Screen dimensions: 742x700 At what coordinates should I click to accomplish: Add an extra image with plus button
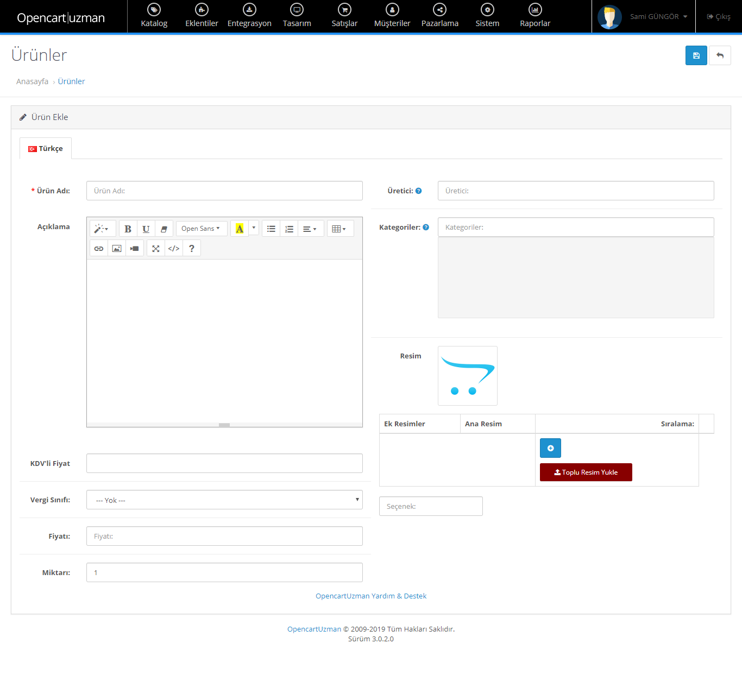[550, 448]
